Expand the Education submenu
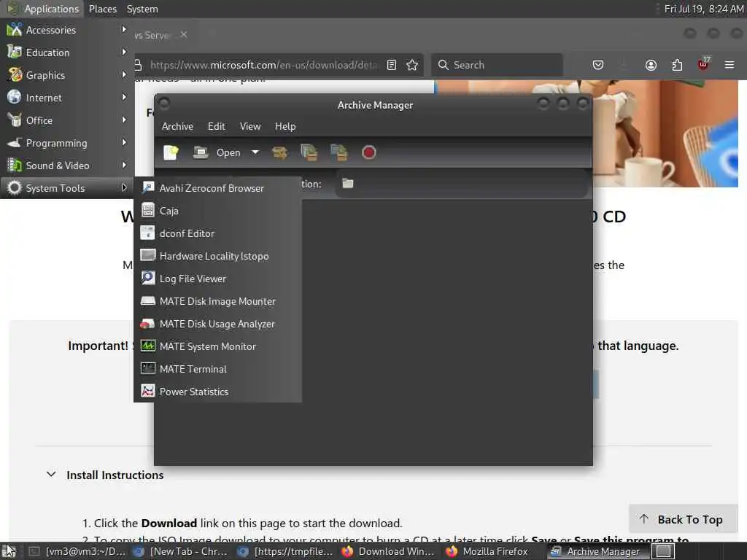The image size is (747, 560). point(66,52)
